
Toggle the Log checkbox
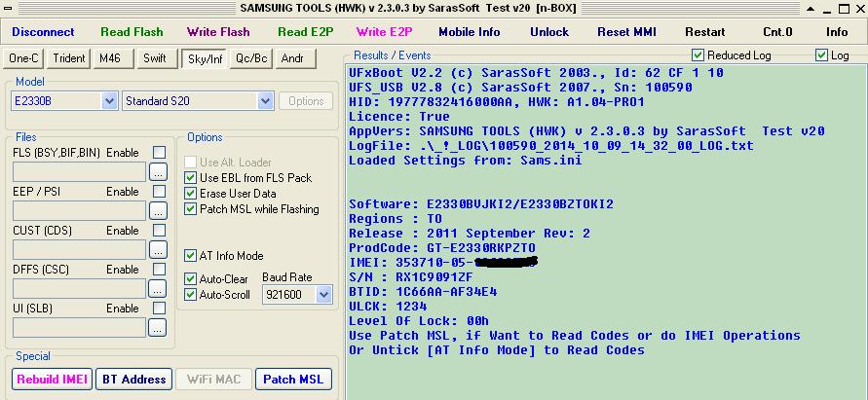[x=821, y=55]
